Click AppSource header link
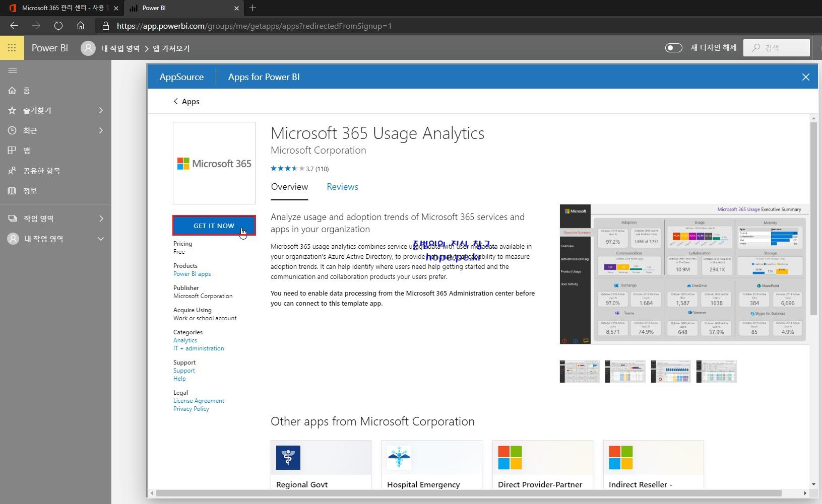This screenshot has height=504, width=822. 181,77
